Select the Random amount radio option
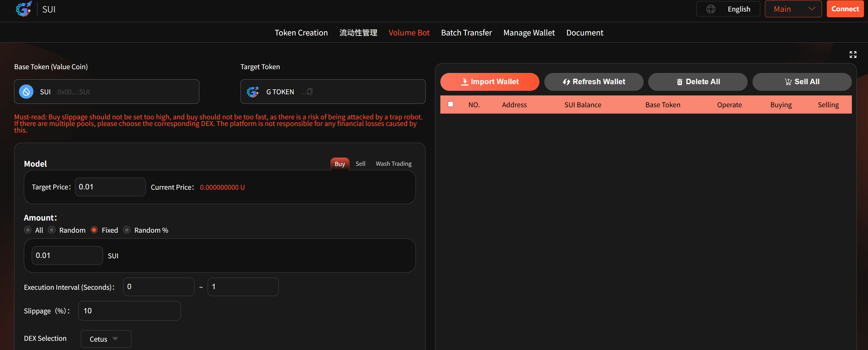The image size is (868, 350). click(x=52, y=230)
